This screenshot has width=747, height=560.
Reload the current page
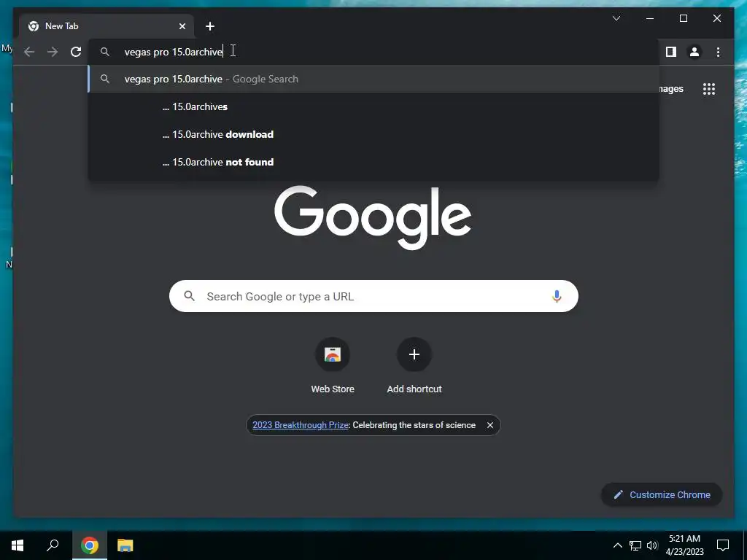76,52
